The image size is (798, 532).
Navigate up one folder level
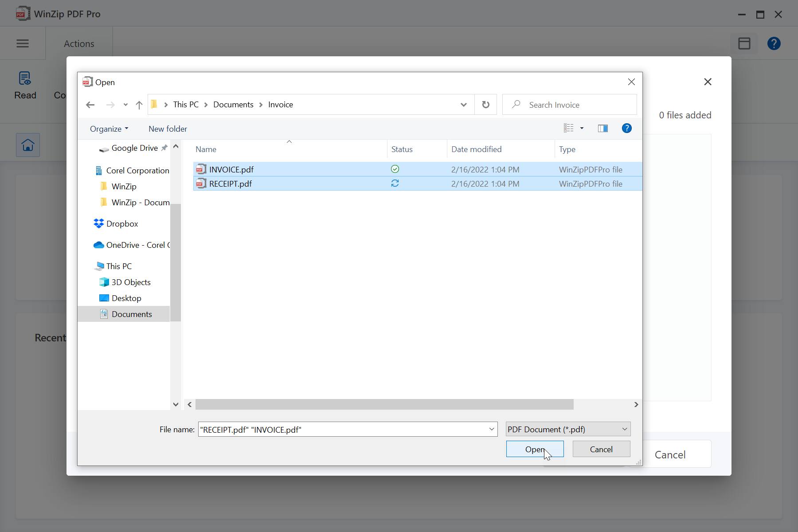139,105
